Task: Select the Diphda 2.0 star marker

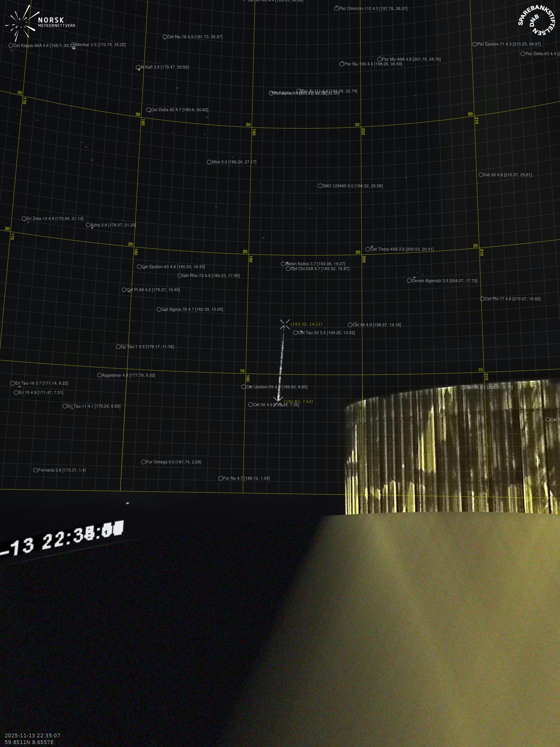Action: point(463,387)
